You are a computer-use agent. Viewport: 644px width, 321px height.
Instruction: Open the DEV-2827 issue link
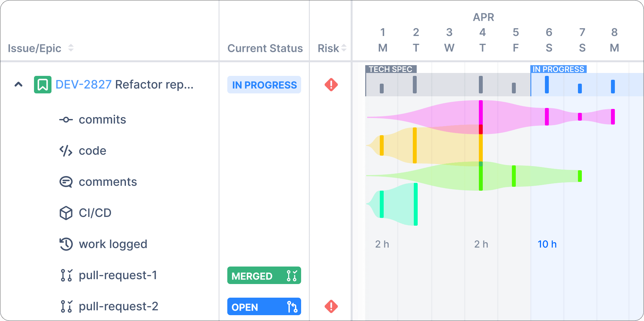click(x=84, y=85)
